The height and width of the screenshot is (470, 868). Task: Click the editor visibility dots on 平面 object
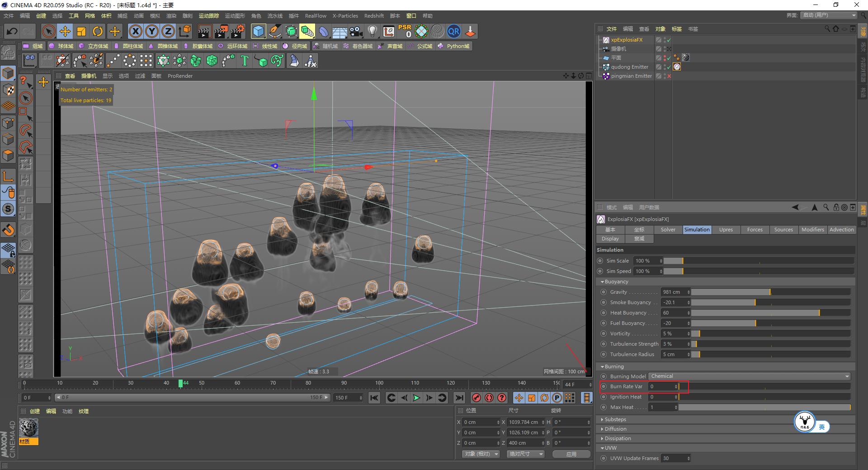665,58
